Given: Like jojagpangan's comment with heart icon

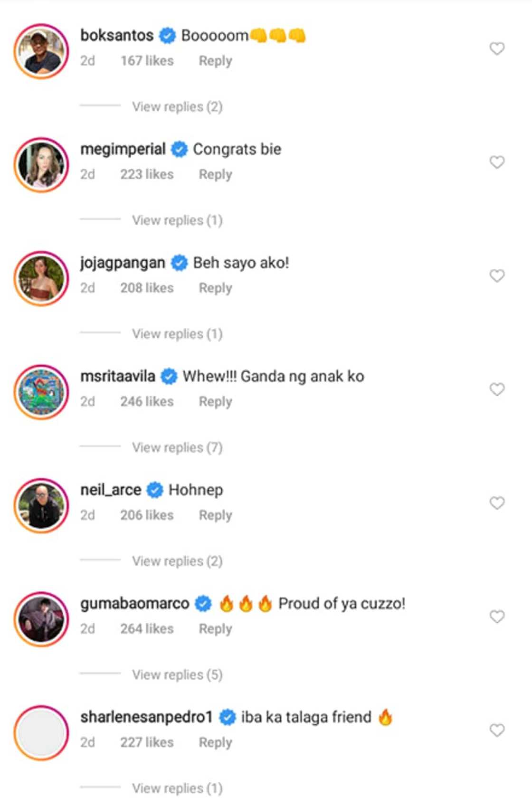Looking at the screenshot, I should pyautogui.click(x=497, y=276).
